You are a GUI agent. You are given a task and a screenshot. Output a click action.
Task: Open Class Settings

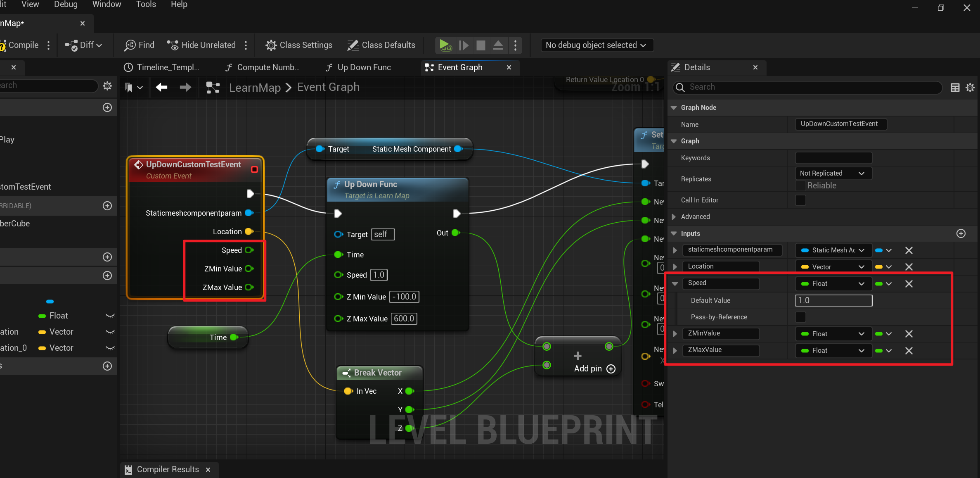coord(299,45)
